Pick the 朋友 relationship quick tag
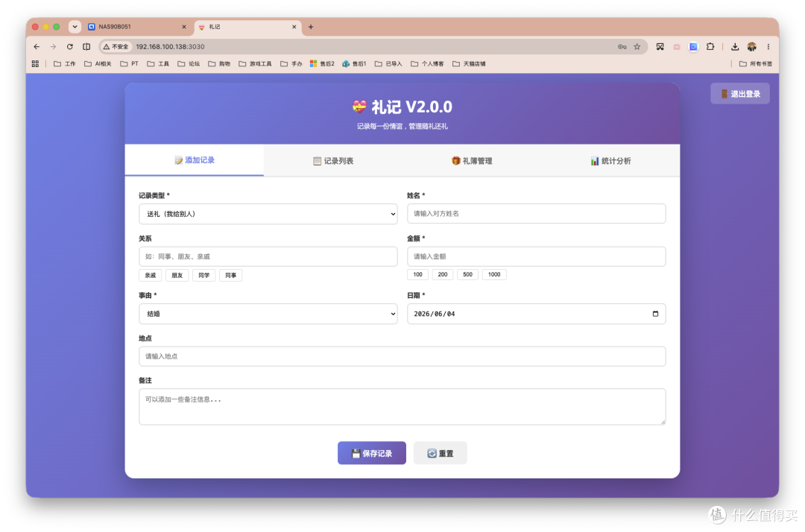Viewport: 805px width, 532px height. (x=177, y=276)
